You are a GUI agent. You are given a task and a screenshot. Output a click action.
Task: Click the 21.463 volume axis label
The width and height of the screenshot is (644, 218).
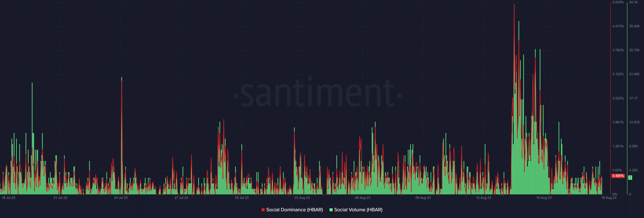(634, 74)
